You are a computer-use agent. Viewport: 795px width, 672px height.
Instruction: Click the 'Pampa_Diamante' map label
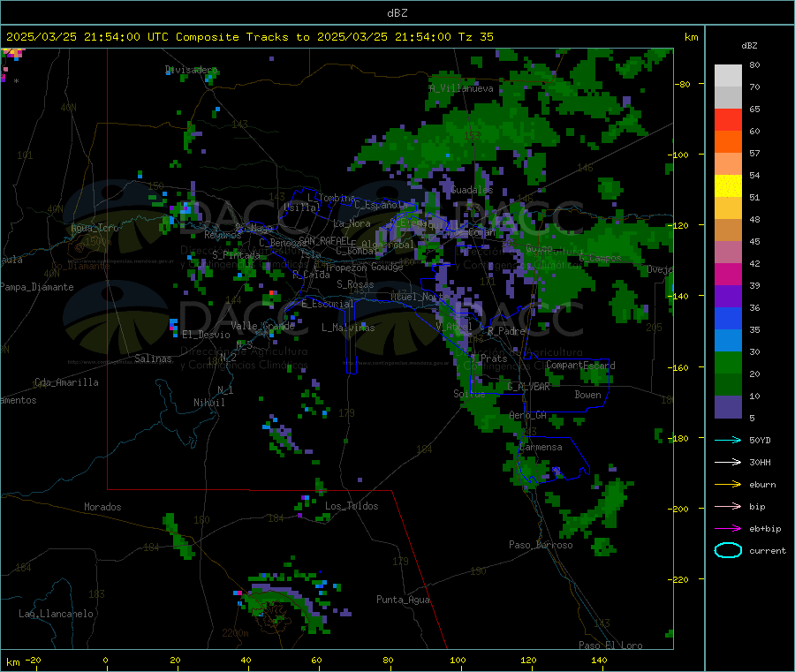(36, 287)
